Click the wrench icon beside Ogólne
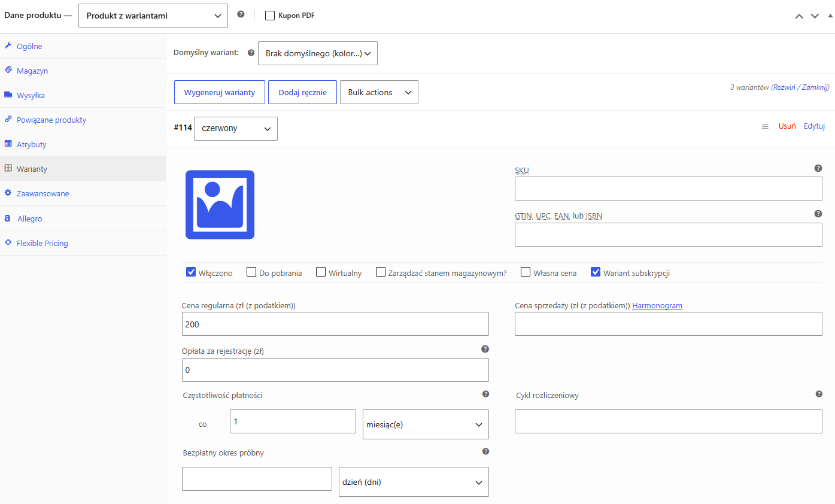 (x=8, y=45)
